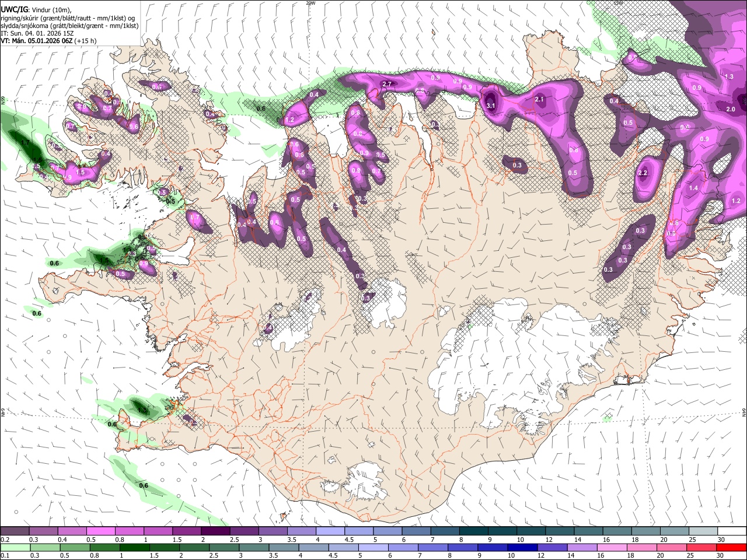The width and height of the screenshot is (747, 560).
Task: Pick the white 30 swatch in snow scale
Action: coord(732,531)
